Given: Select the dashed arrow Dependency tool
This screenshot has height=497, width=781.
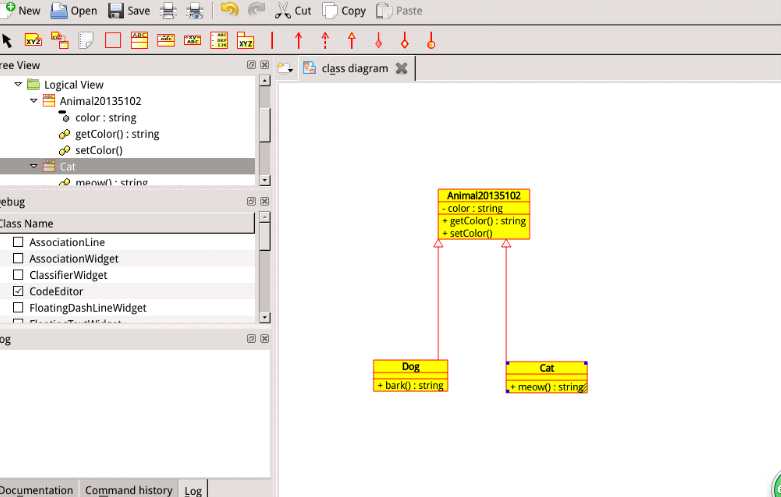Looking at the screenshot, I should coord(325,40).
